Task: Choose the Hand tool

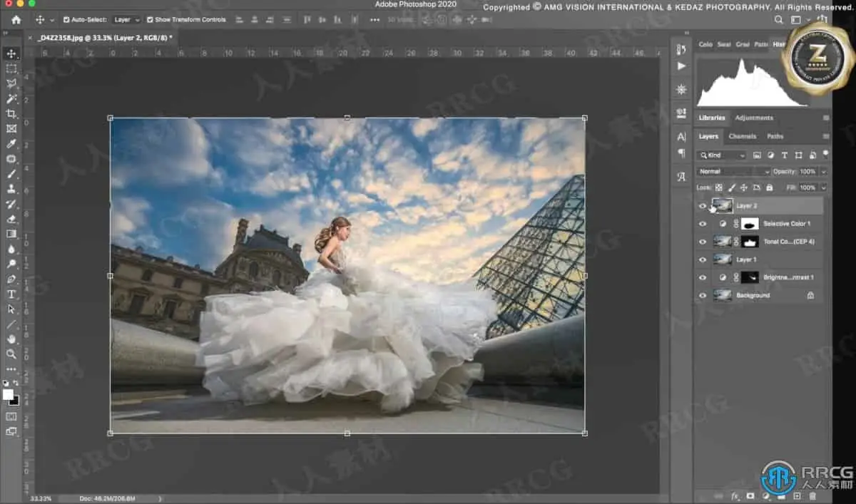Action: [11, 339]
